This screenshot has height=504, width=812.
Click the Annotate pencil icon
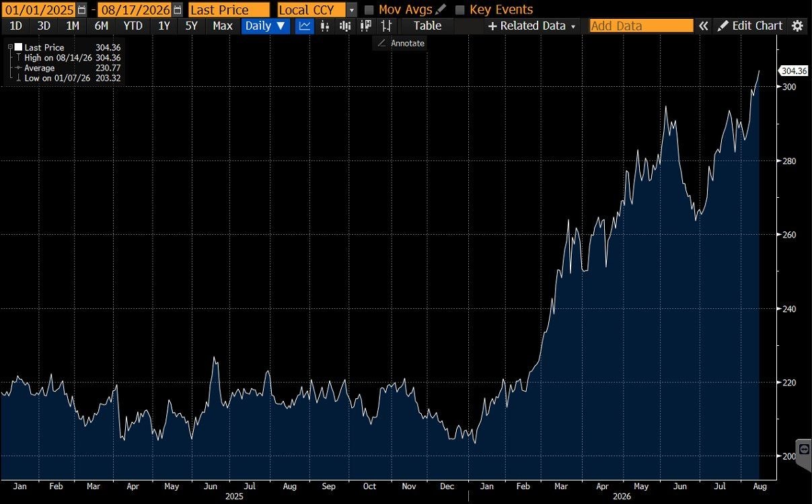[381, 42]
